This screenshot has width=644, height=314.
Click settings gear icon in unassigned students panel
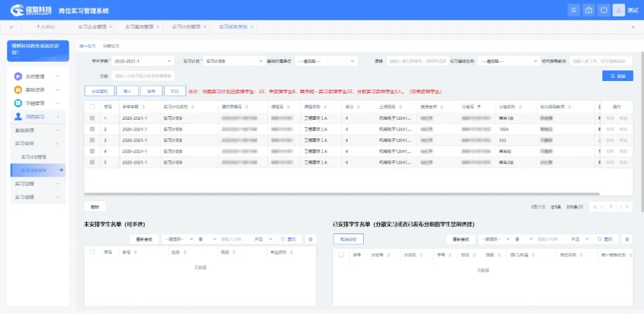310,239
